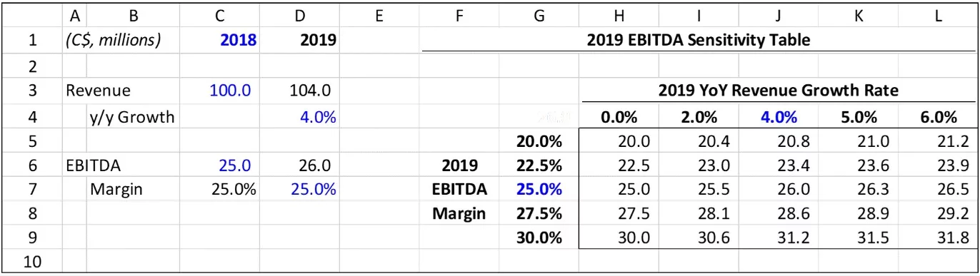980x276 pixels.
Task: Select the 2019 YoY Revenue Growth Rate heading
Action: [778, 91]
